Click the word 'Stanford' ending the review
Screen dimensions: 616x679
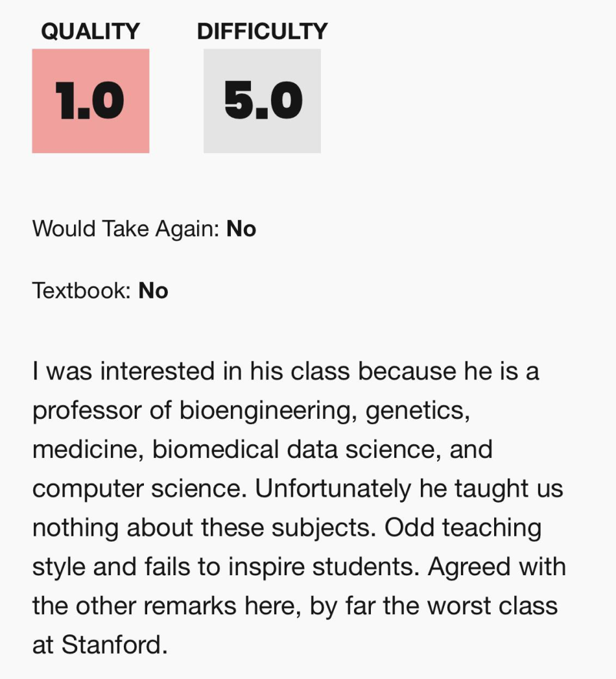(x=114, y=645)
